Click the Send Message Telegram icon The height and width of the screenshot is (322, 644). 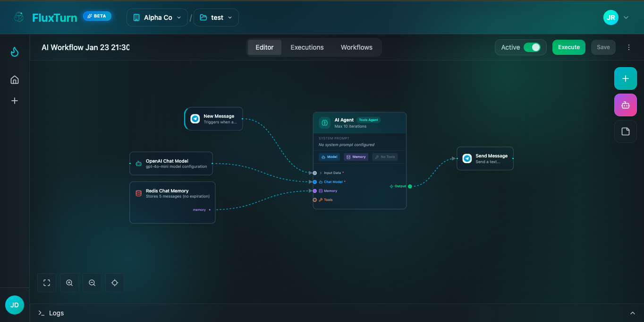point(467,158)
